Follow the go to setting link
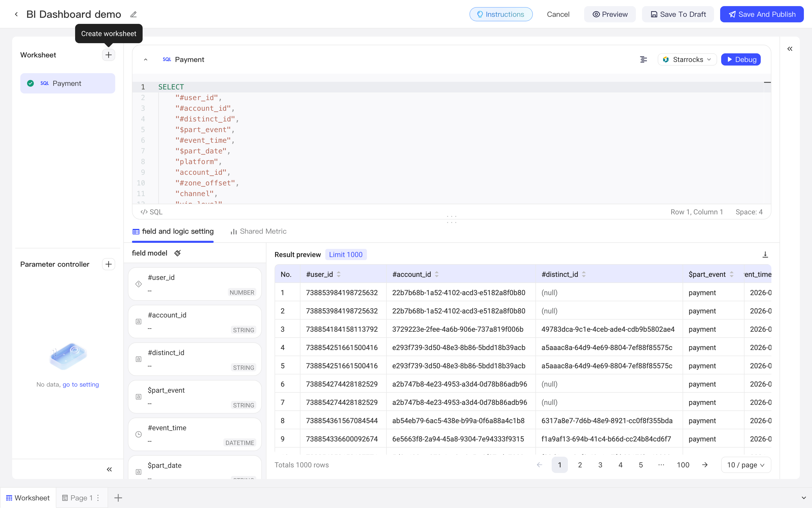Screen dimensions: 812x508 80,384
